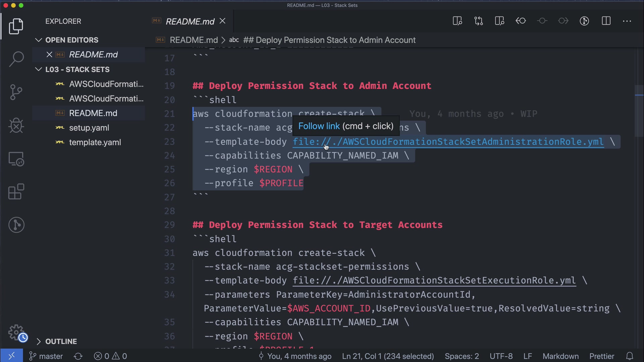This screenshot has height=362, width=644.
Task: Open Source Control view icon
Action: 16,92
